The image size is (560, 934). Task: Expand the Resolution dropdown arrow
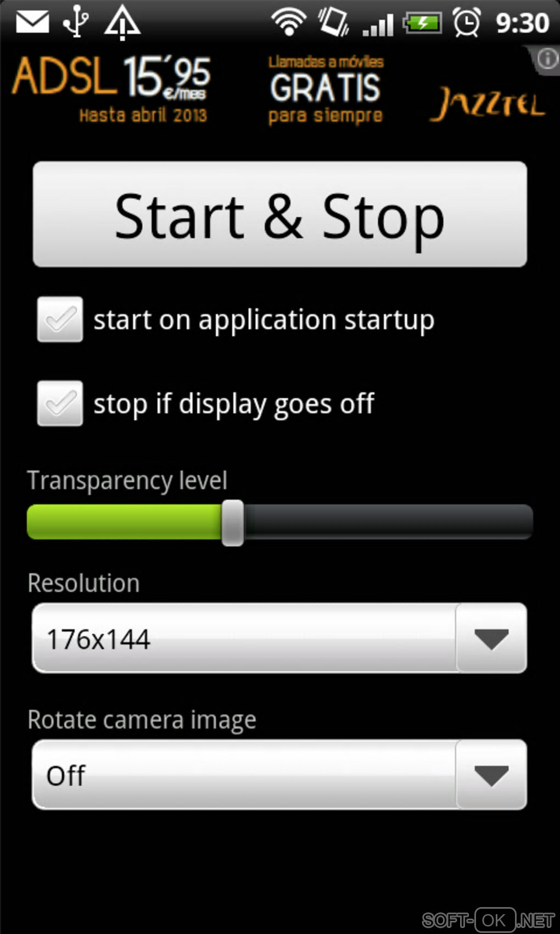point(491,638)
